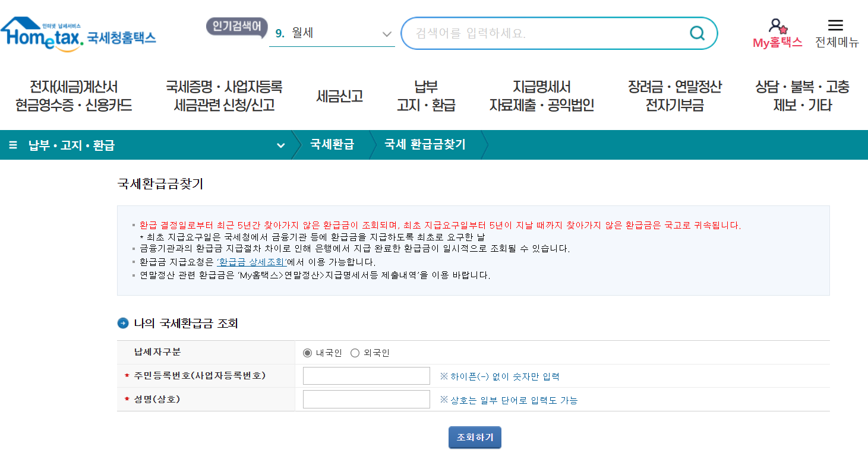Click the 조회하기 search button
This screenshot has height=453, width=868.
[x=474, y=436]
